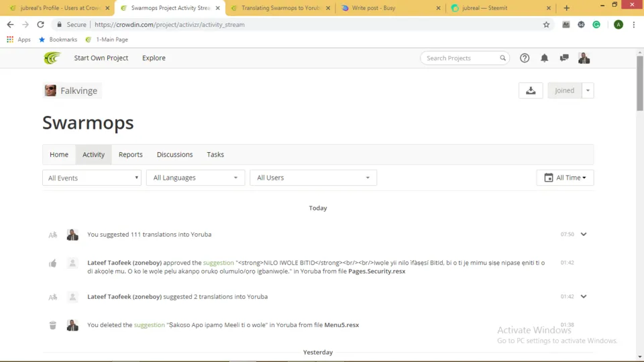
Task: Expand zoneboy suggested 2 translations chevron
Action: click(x=583, y=296)
